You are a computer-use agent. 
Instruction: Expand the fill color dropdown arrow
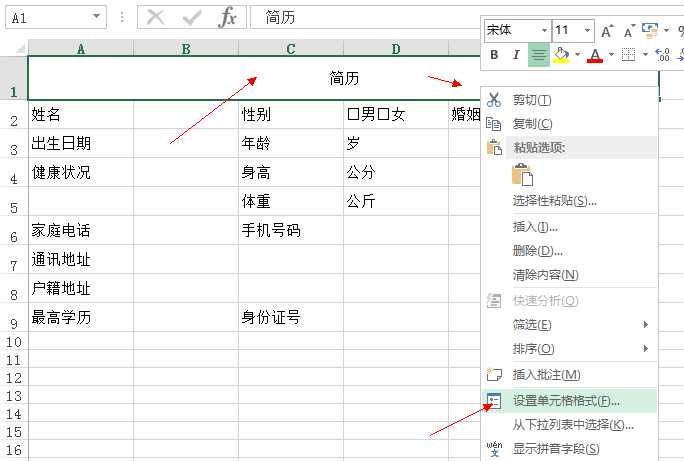[578, 55]
